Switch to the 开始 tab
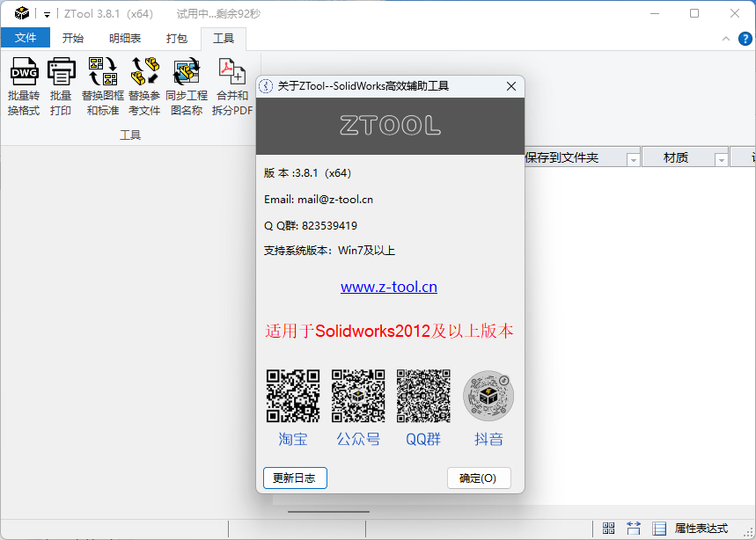756x540 pixels. click(74, 38)
